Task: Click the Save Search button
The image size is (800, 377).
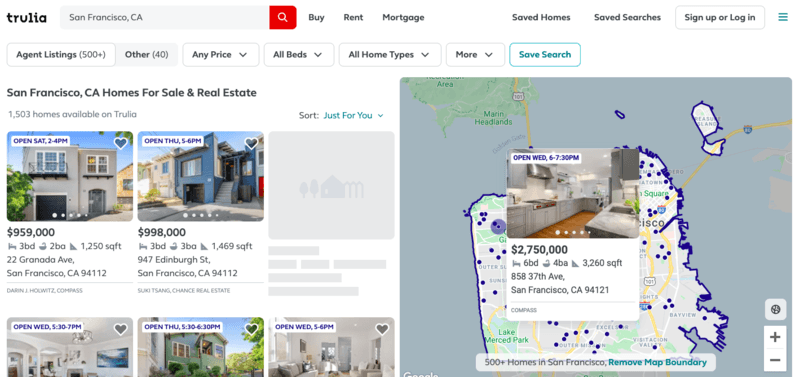Action: pyautogui.click(x=545, y=55)
